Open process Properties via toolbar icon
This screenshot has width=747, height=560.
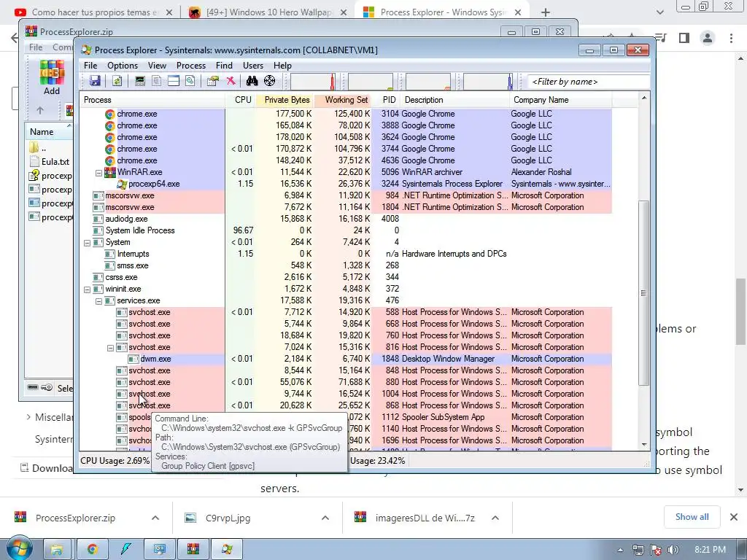213,81
